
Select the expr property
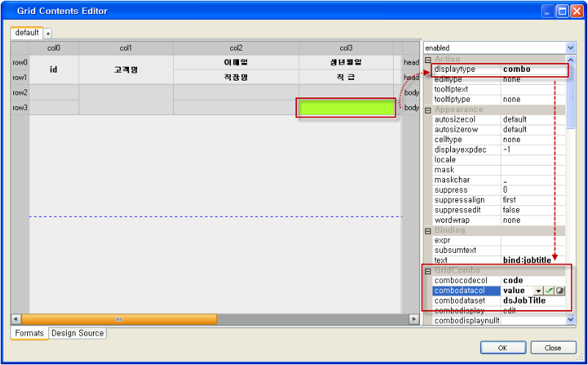[499, 240]
